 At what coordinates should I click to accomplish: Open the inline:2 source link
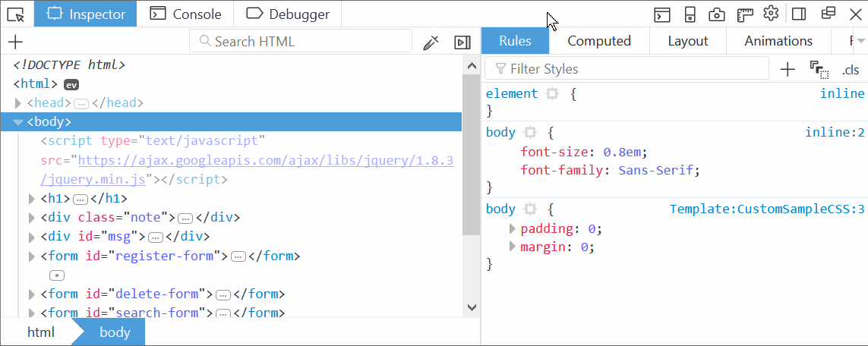coord(835,133)
